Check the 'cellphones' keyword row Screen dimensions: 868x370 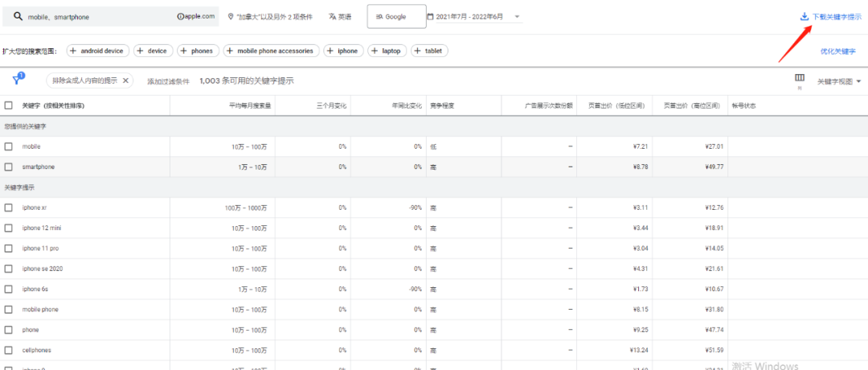click(8, 351)
